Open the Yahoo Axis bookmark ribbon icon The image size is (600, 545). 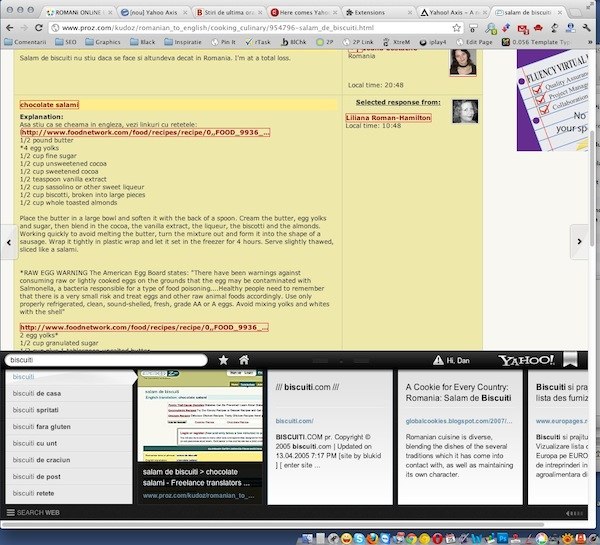tap(570, 360)
